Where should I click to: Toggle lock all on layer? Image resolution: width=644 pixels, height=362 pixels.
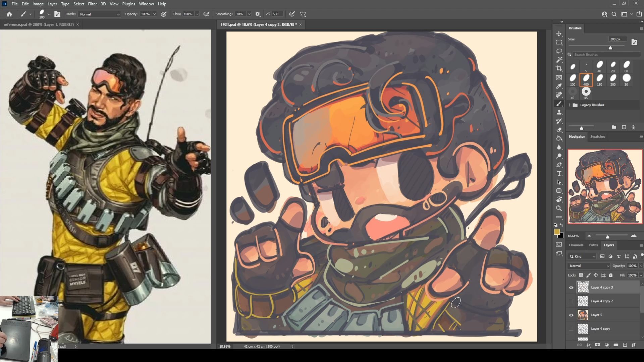tap(611, 275)
